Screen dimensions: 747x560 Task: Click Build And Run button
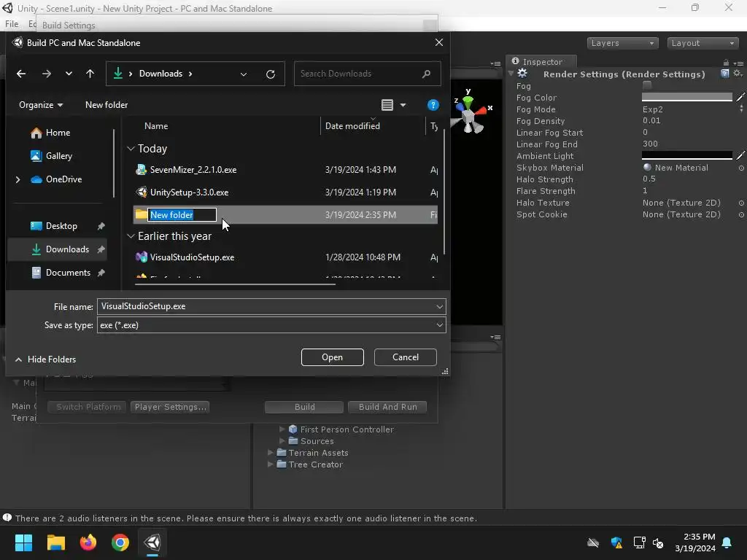387,407
